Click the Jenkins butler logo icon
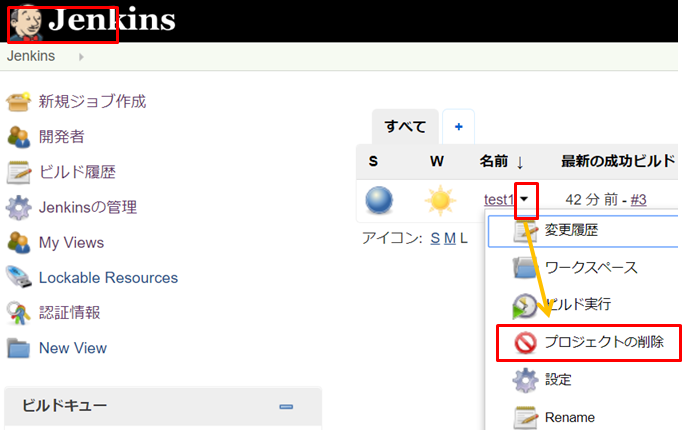The height and width of the screenshot is (430, 682). 26,23
